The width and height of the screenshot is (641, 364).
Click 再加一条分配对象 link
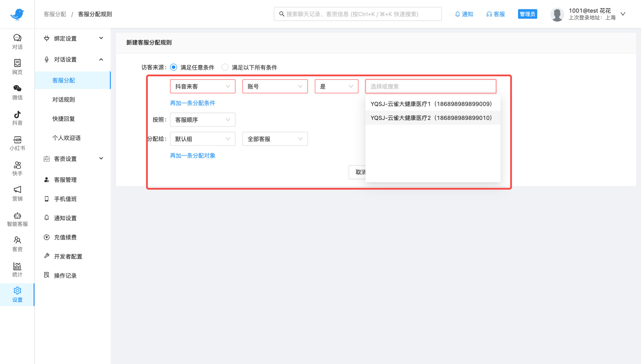point(193,156)
